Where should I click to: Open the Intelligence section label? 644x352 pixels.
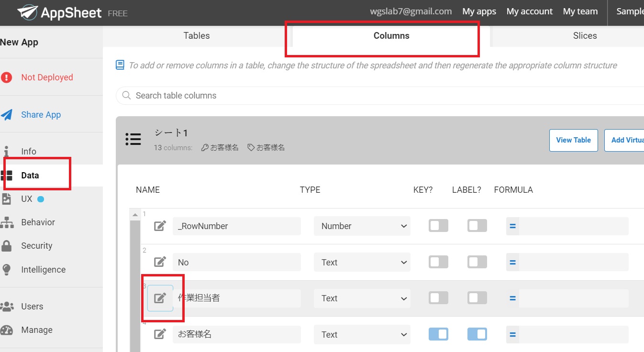click(44, 270)
